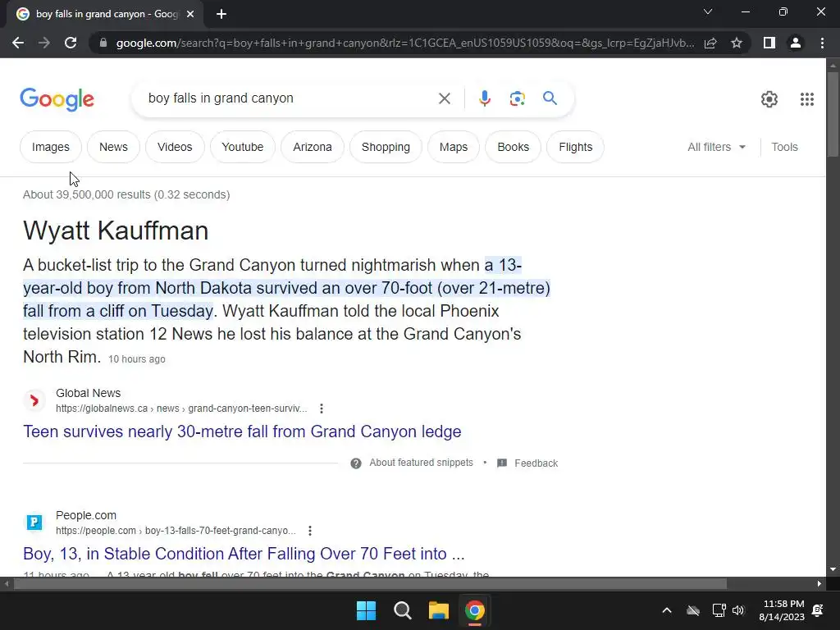Close the 'boy falls in grand canyon' tab

190,14
